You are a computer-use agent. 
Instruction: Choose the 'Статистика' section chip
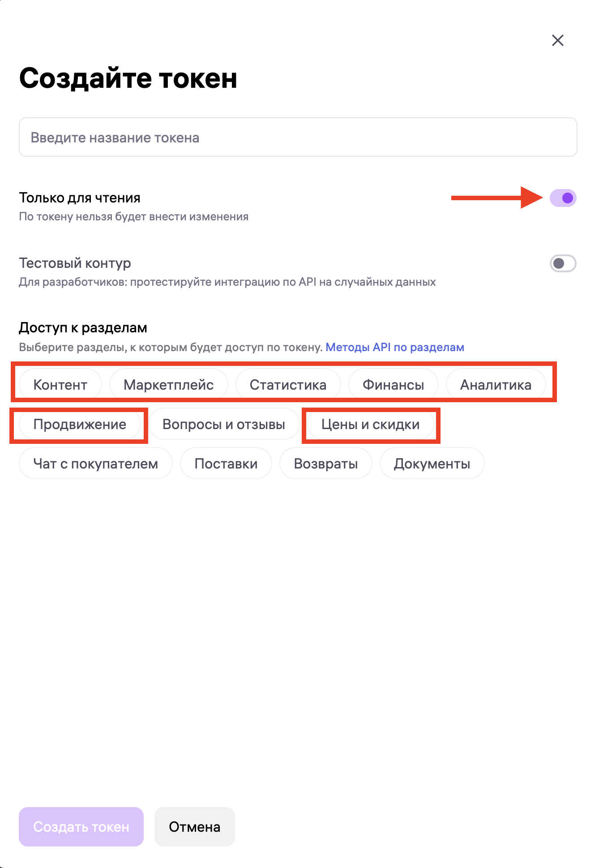point(288,385)
